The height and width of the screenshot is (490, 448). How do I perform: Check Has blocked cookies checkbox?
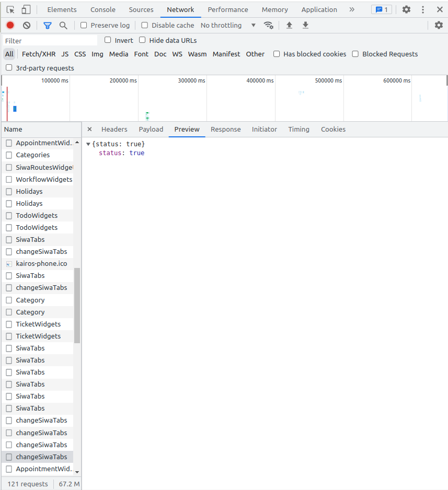pyautogui.click(x=277, y=54)
